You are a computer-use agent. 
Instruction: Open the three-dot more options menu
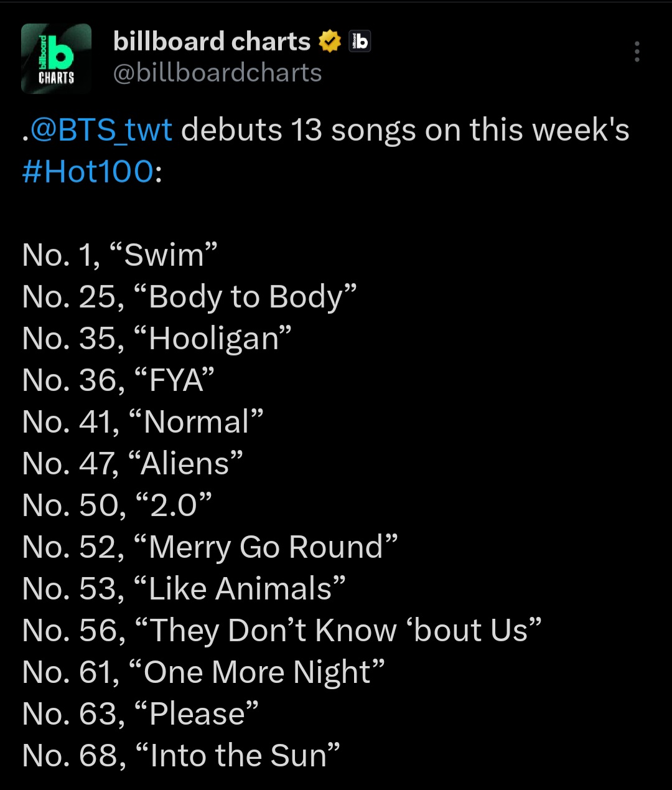click(x=637, y=52)
